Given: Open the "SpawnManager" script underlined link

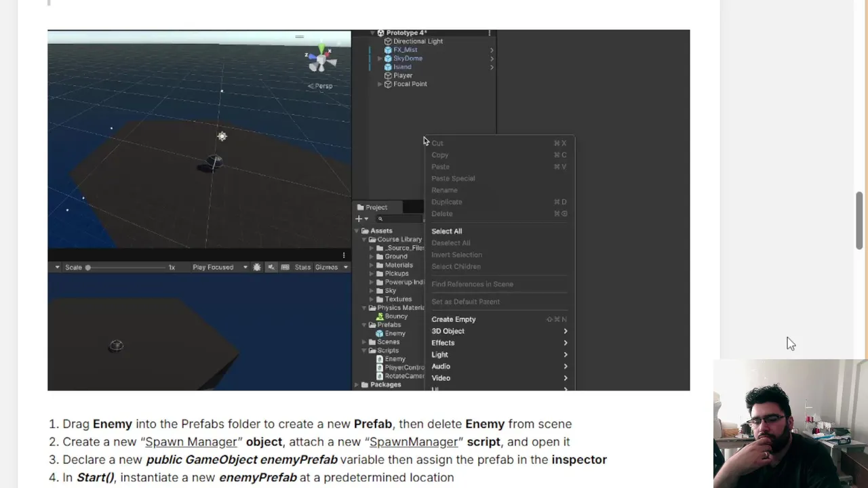Looking at the screenshot, I should [414, 442].
